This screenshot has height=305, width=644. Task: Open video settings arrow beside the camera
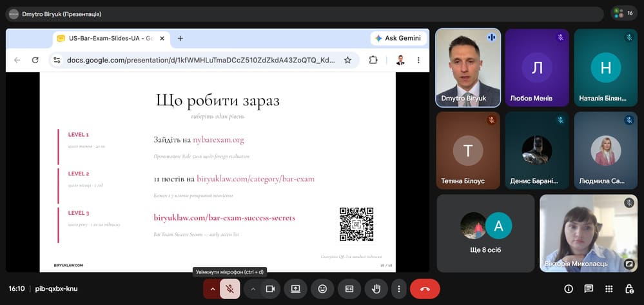pyautogui.click(x=253, y=289)
